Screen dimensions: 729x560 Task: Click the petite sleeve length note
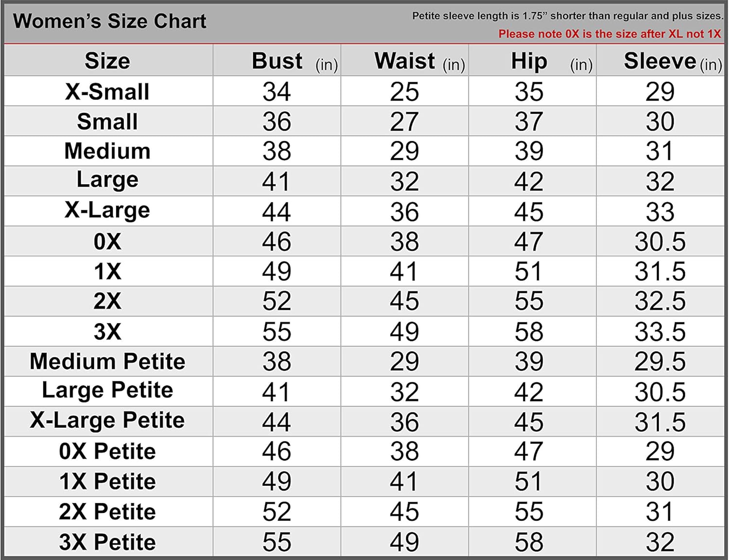click(x=567, y=16)
